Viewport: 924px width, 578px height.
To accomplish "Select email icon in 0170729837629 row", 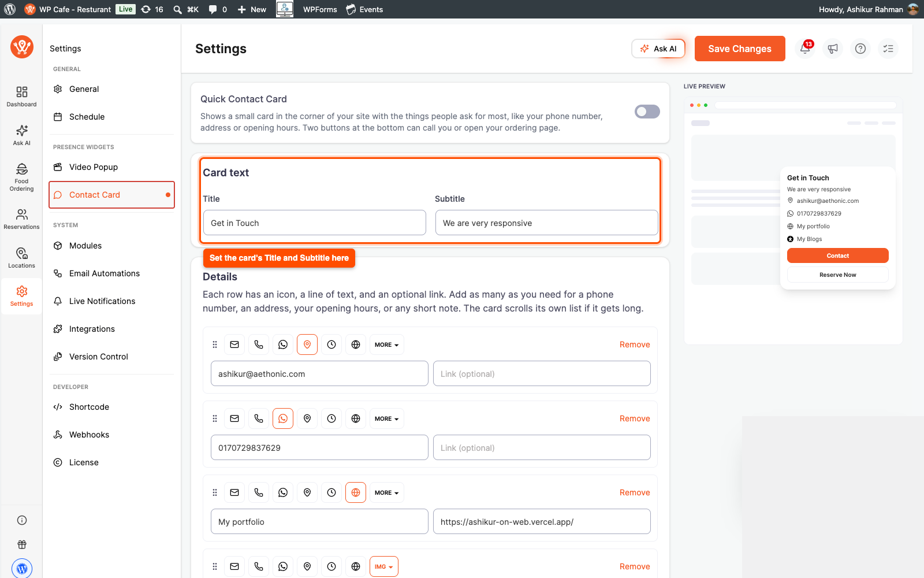I will pyautogui.click(x=234, y=418).
